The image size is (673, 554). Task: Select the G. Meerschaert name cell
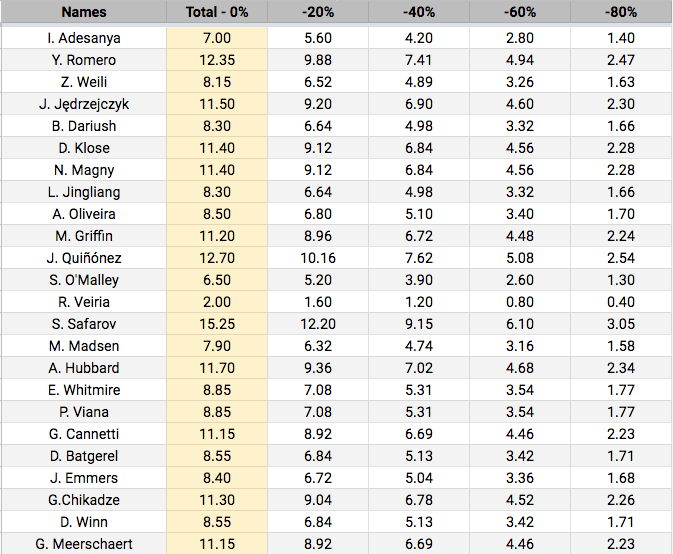(84, 543)
